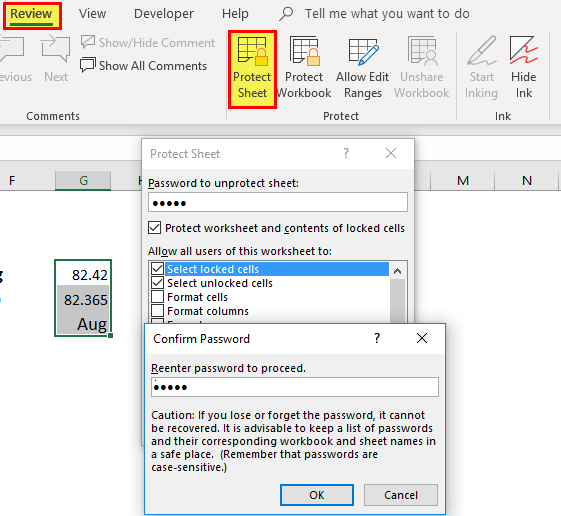Open the Help tab
Viewport: 561px width, 516px height.
pyautogui.click(x=235, y=14)
